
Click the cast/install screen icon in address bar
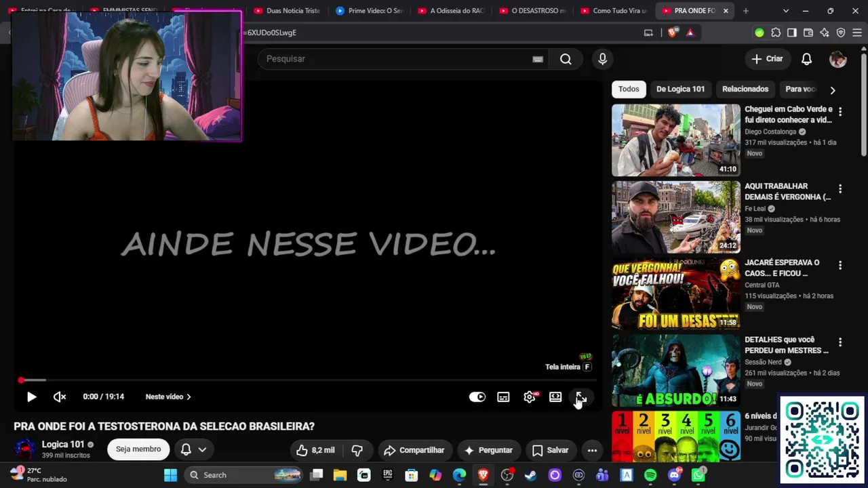pos(648,33)
